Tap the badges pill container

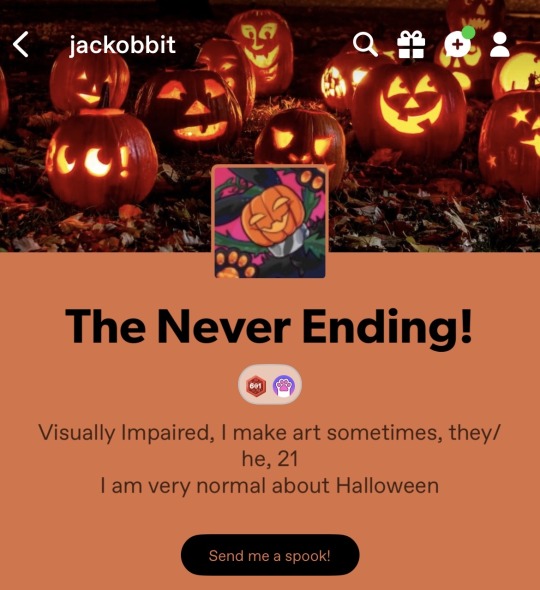point(270,385)
